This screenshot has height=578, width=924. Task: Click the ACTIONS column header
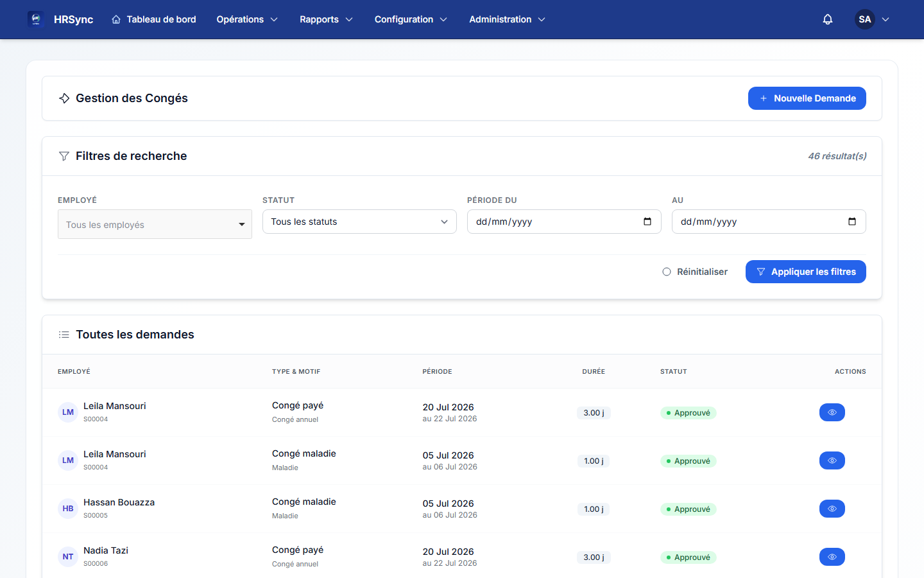850,372
